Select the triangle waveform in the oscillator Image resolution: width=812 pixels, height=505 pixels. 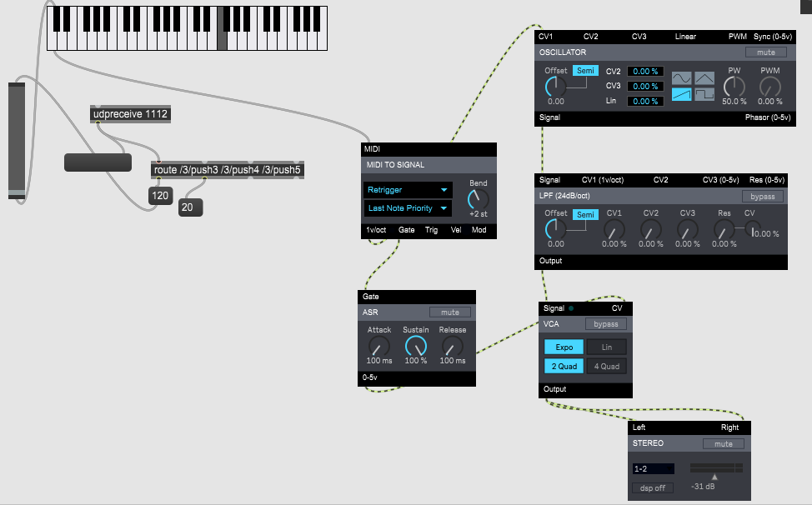click(x=704, y=78)
